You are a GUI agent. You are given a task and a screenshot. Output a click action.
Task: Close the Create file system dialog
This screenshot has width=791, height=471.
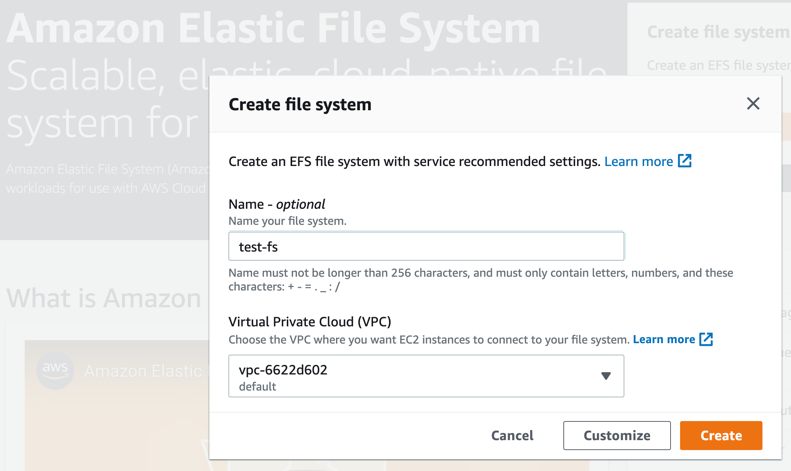click(x=753, y=103)
